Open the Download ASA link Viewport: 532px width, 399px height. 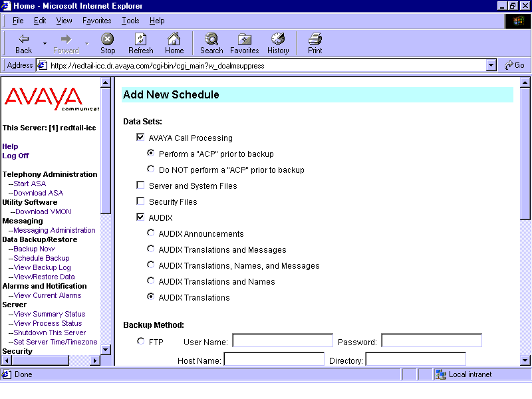(39, 193)
